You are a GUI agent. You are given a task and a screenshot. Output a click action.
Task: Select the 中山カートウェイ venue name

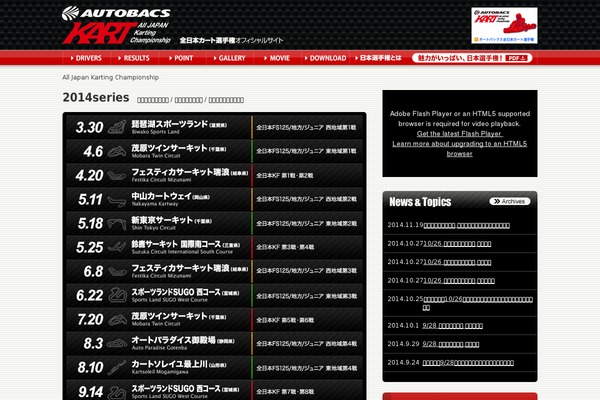click(x=161, y=196)
